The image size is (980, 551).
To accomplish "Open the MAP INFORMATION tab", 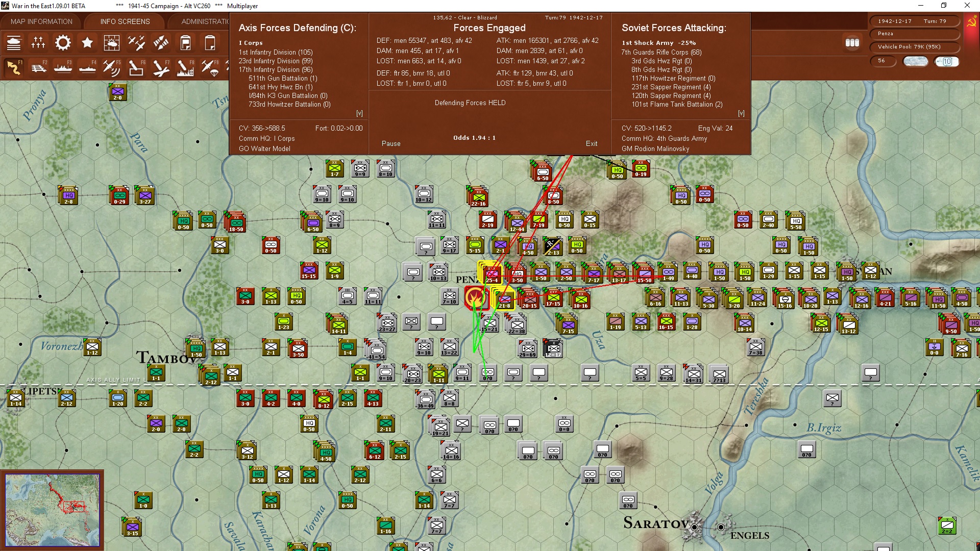I will [x=41, y=21].
